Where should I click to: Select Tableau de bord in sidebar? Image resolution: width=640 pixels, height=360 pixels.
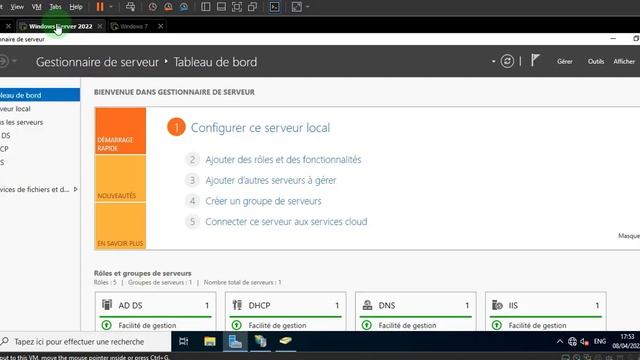[40, 95]
